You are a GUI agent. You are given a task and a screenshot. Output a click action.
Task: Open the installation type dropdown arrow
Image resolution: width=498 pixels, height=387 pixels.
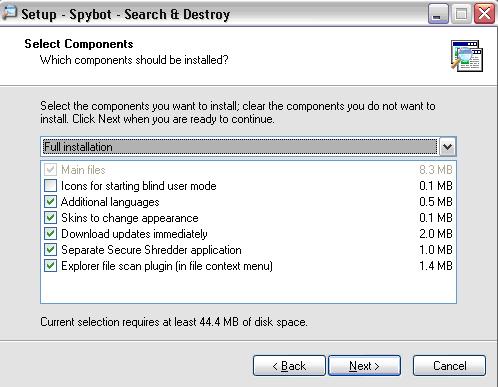point(447,147)
